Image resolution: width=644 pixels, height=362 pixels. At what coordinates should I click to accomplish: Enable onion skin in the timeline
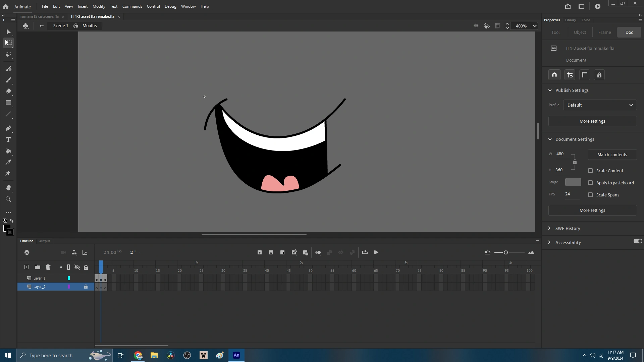coord(318,252)
